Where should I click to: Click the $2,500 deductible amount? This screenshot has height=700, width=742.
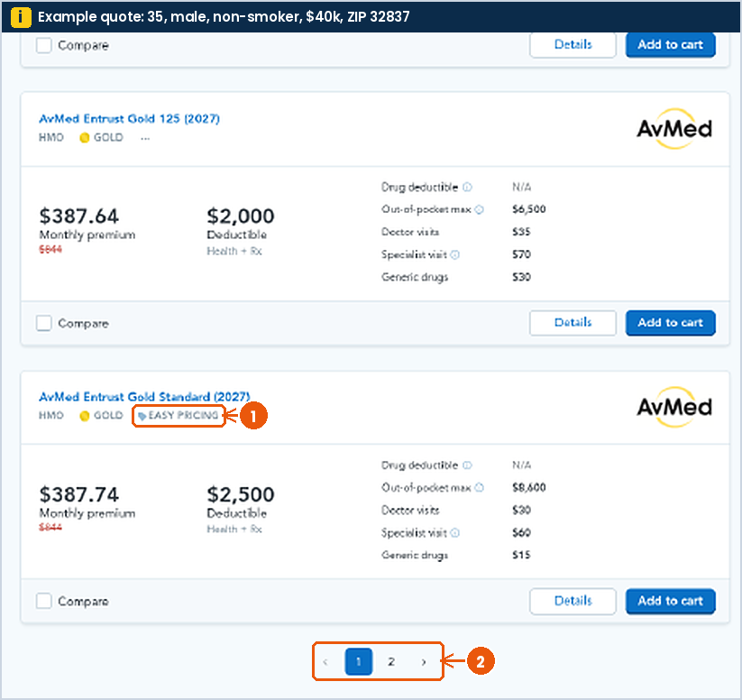click(241, 494)
